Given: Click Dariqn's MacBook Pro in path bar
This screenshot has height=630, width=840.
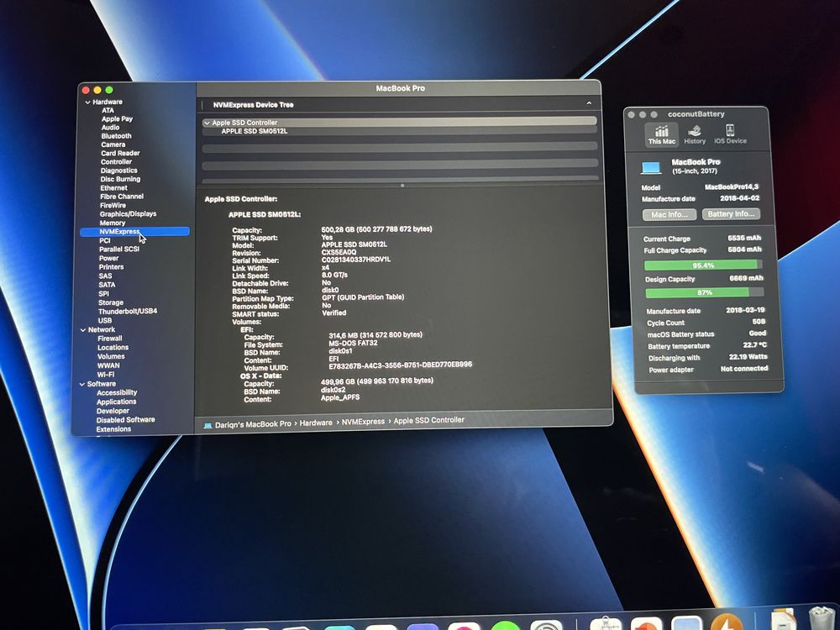Looking at the screenshot, I should tap(253, 424).
